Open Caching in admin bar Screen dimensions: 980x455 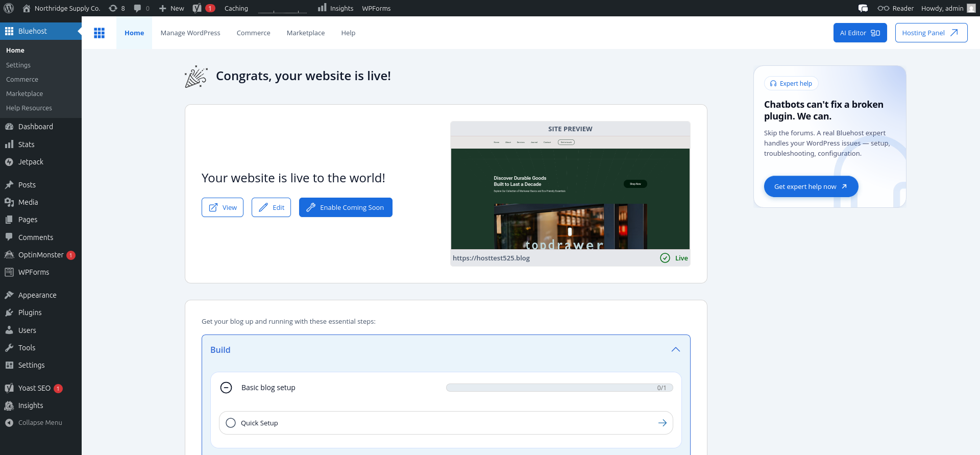236,8
